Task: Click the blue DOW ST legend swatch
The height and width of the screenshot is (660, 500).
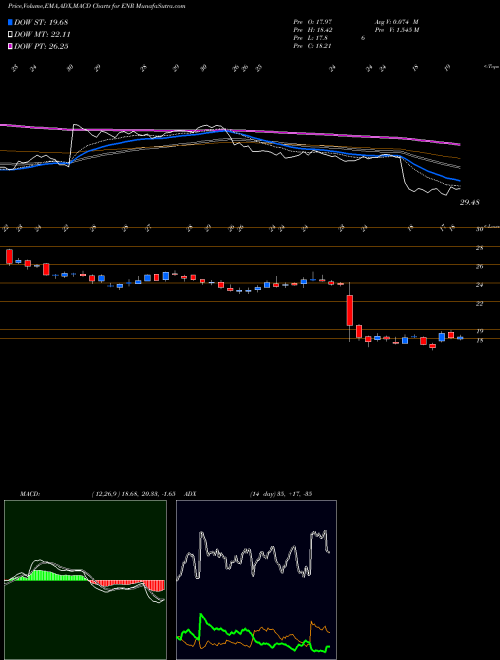Action: click(10, 22)
